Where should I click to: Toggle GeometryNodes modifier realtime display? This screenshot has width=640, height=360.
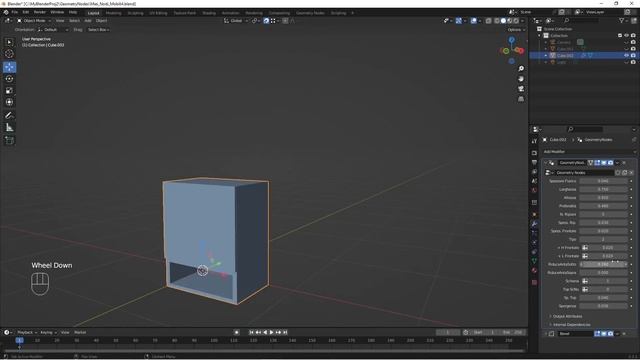coord(604,163)
